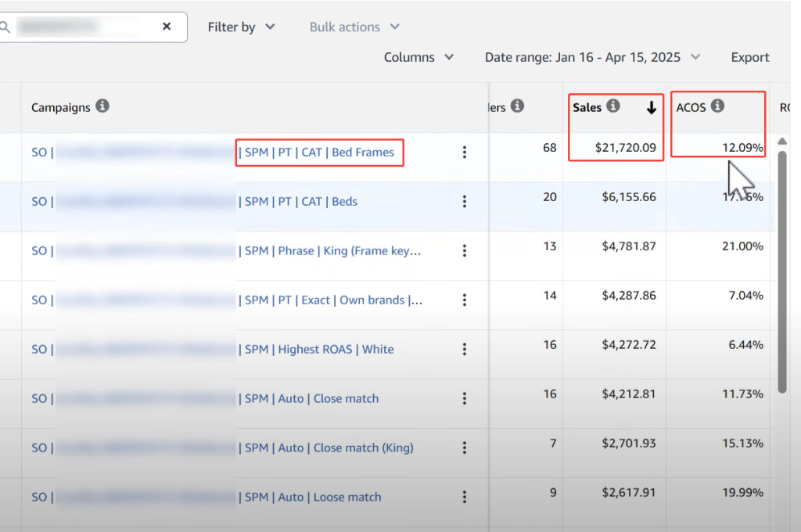Click the info icon next to Orders header

[x=518, y=106]
